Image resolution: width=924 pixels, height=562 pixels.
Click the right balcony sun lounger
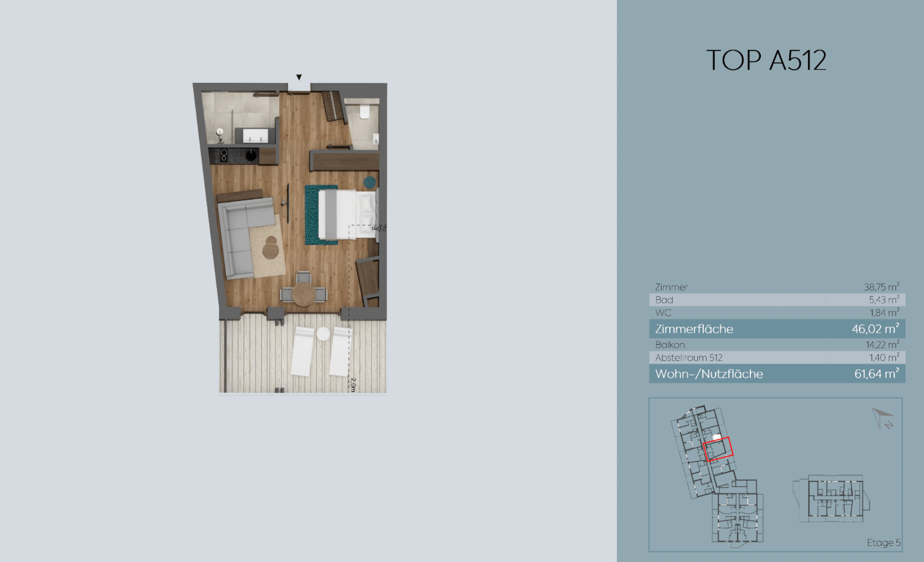coord(341,352)
